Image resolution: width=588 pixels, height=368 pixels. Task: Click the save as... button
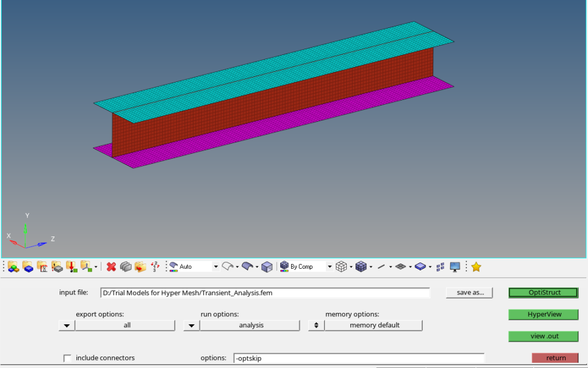pyautogui.click(x=470, y=293)
